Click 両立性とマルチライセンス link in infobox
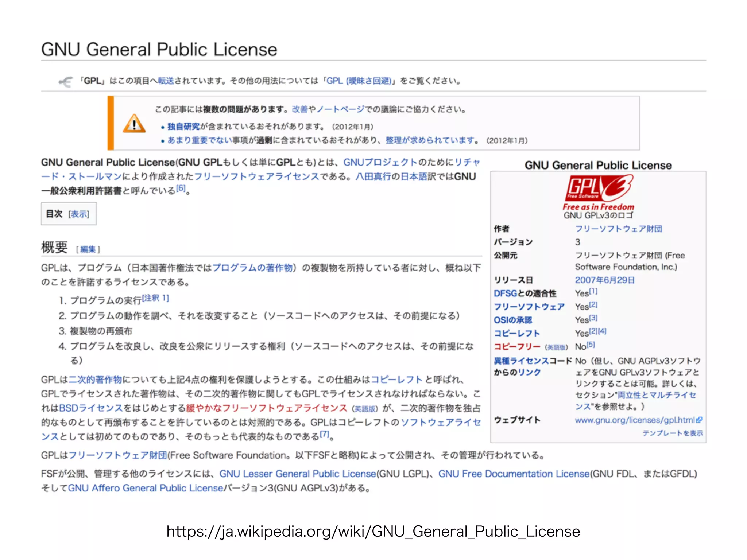747x560 pixels. pyautogui.click(x=636, y=401)
